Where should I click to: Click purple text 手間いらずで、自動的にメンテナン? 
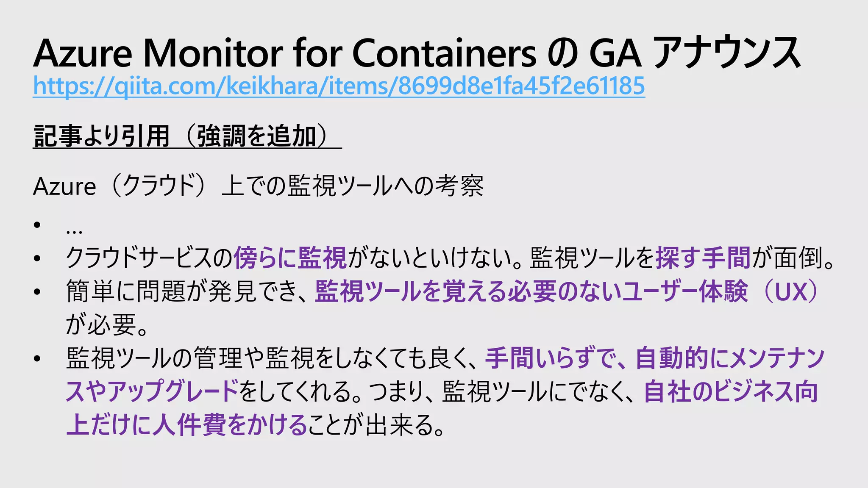point(655,358)
